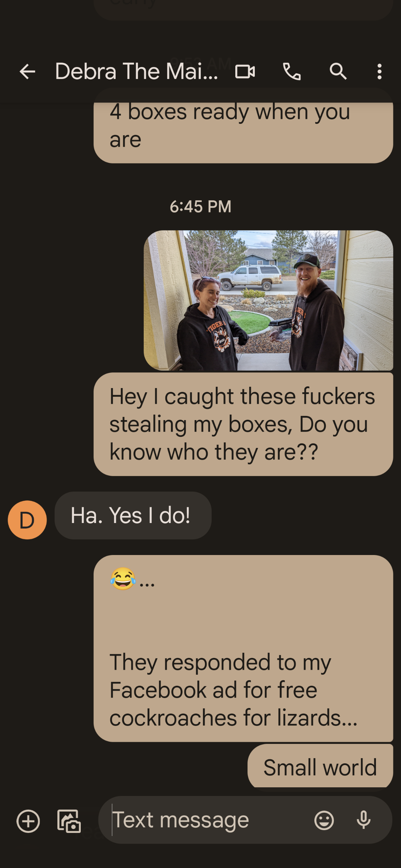The image size is (401, 868).
Task: Tap the orange D contact avatar
Action: 27,520
